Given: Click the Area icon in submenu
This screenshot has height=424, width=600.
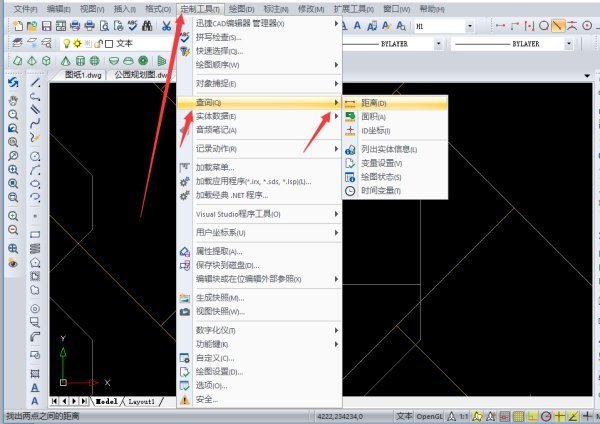Looking at the screenshot, I should tap(350, 117).
